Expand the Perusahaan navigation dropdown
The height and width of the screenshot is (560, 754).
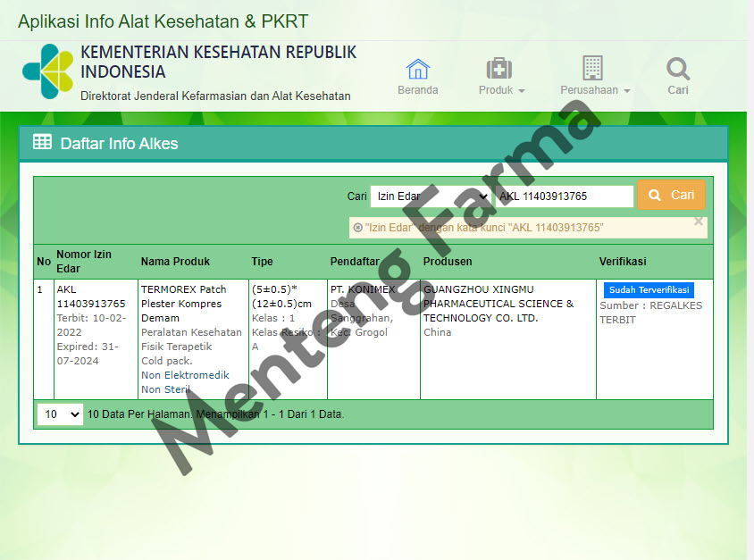coord(594,89)
